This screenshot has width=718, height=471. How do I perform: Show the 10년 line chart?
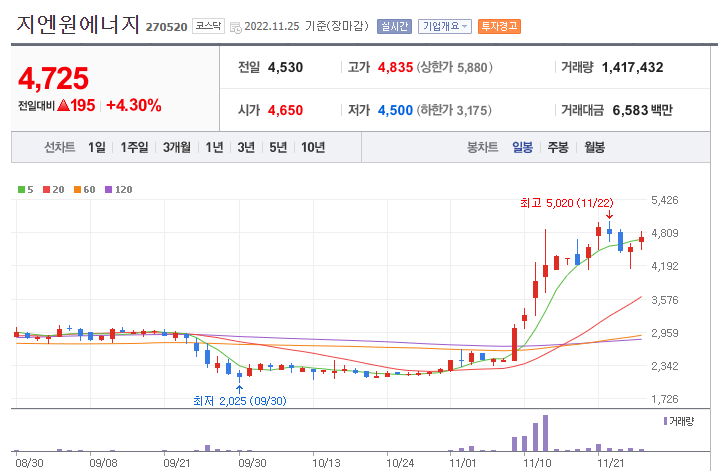[313, 147]
